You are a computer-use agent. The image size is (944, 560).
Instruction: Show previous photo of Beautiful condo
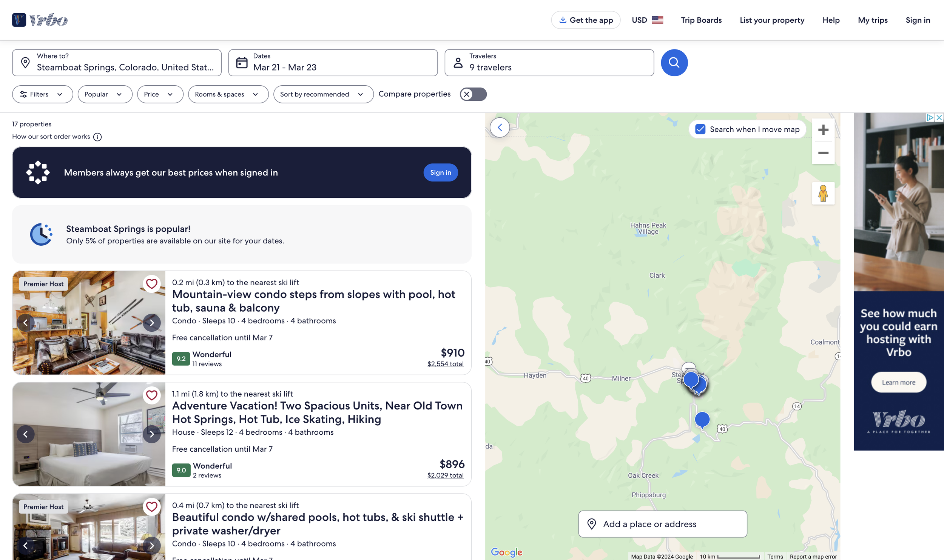point(26,546)
